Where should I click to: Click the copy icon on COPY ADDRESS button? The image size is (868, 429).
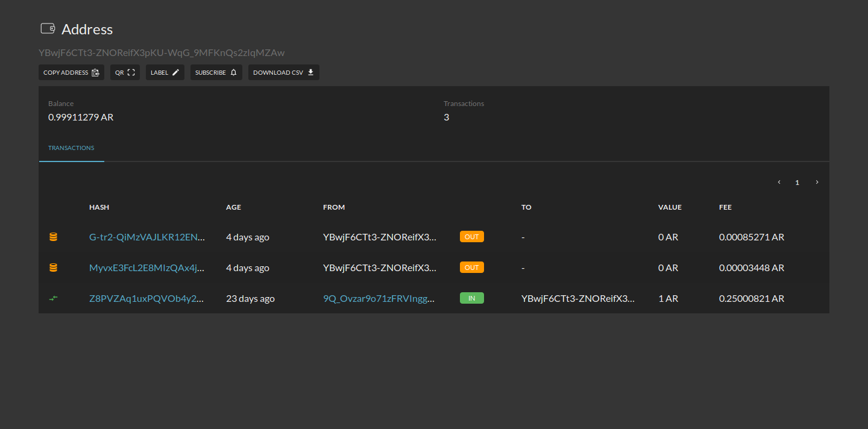(95, 72)
